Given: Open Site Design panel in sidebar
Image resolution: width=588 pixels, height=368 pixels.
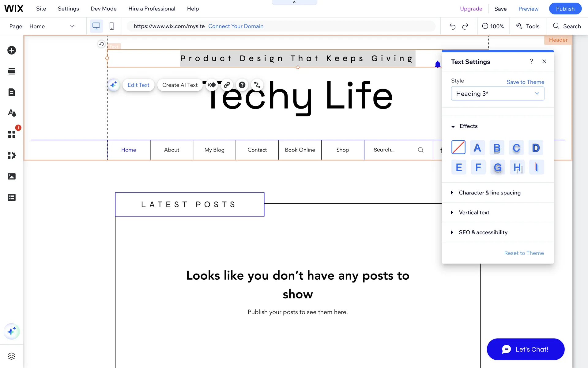Looking at the screenshot, I should coord(12,113).
